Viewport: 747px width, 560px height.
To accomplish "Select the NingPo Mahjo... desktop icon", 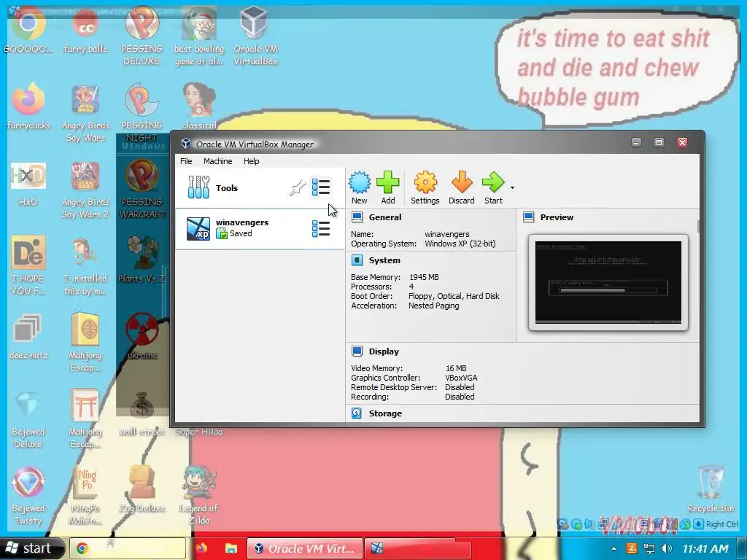I will tap(85, 496).
